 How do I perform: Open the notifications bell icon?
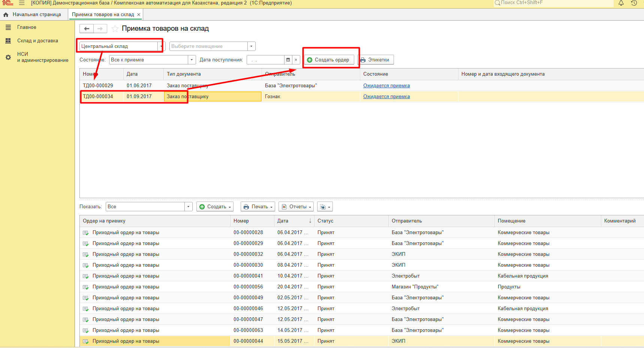pos(621,3)
